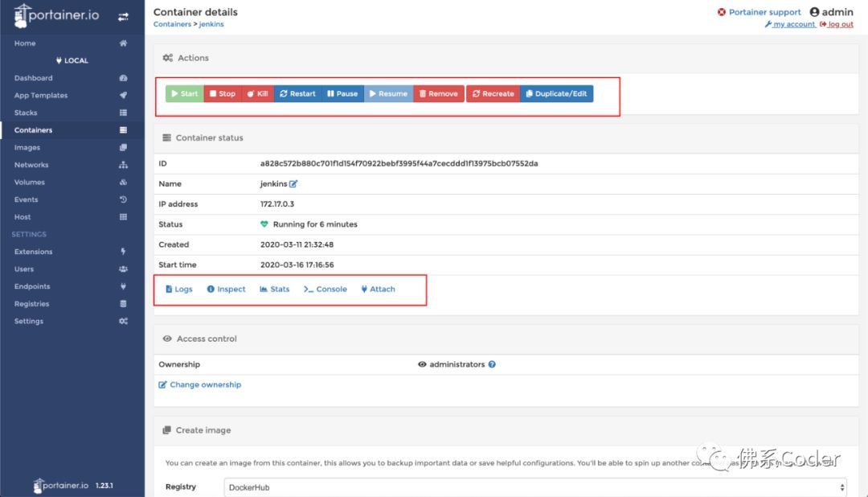The image size is (868, 497).
Task: Open Host in the sidebar
Action: coord(23,216)
